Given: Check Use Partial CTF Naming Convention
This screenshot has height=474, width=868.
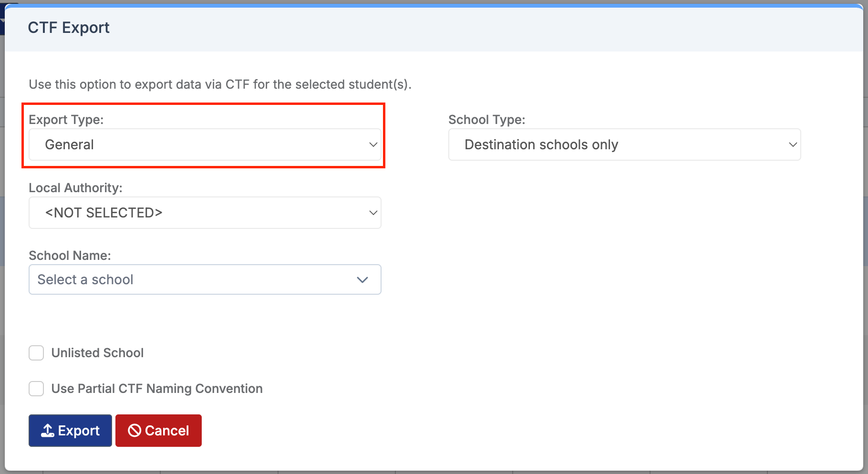Looking at the screenshot, I should pyautogui.click(x=36, y=389).
